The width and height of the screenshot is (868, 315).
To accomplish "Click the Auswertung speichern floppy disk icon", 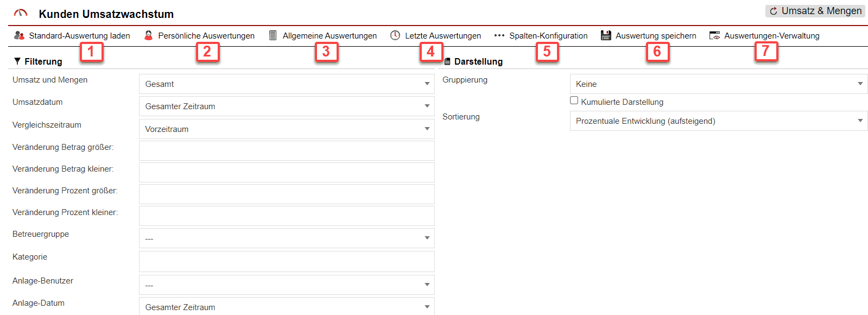I will pyautogui.click(x=606, y=35).
